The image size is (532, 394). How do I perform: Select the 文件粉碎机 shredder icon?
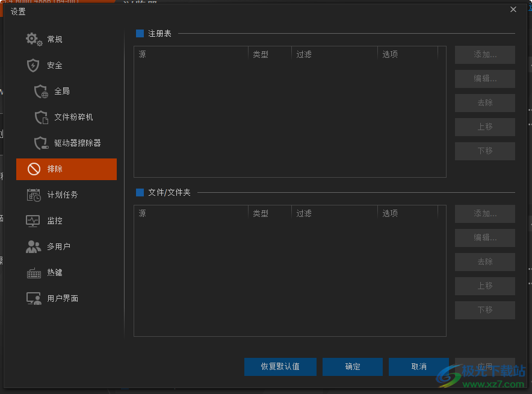tap(41, 117)
